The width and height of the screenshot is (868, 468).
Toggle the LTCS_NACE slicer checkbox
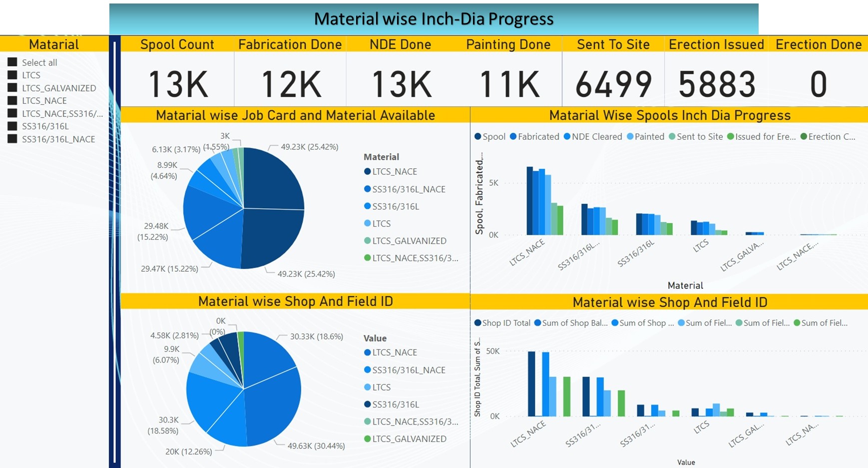12,100
